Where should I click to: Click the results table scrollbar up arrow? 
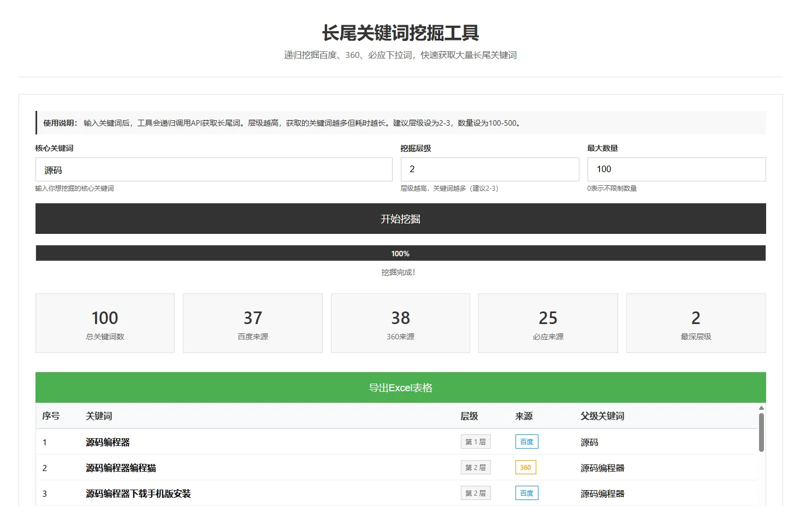(761, 408)
